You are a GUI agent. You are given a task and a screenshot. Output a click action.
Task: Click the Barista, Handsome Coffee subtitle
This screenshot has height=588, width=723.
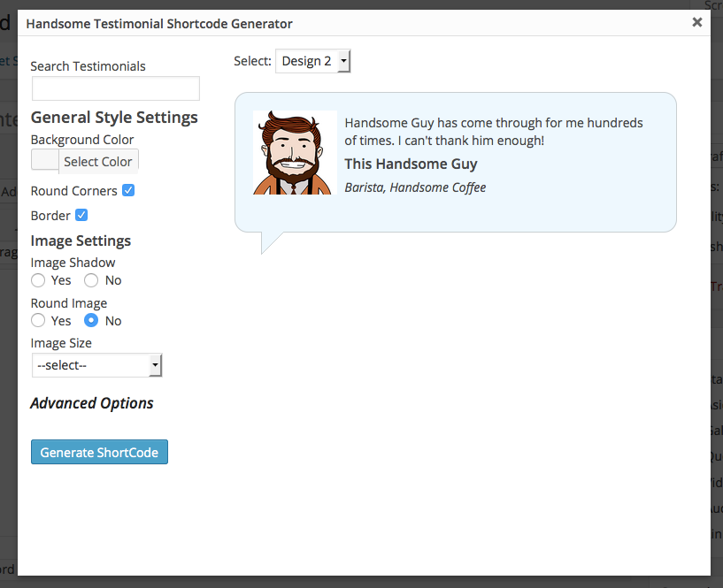415,187
